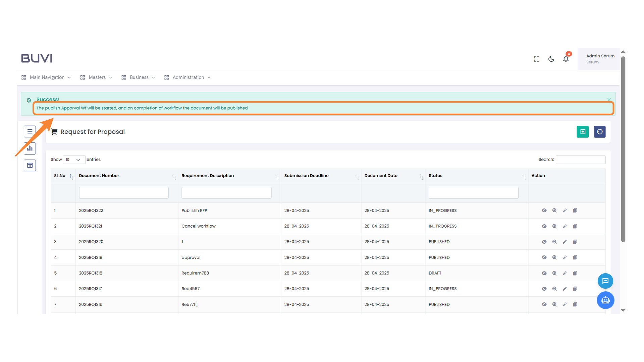Viewport: 644px width, 362px height.
Task: Dismiss the Success alert banner
Action: [609, 100]
